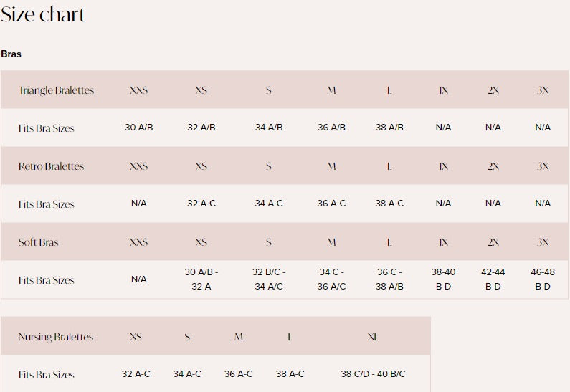
Task: Click the 34 C - 36 A/C cell
Action: [331, 279]
